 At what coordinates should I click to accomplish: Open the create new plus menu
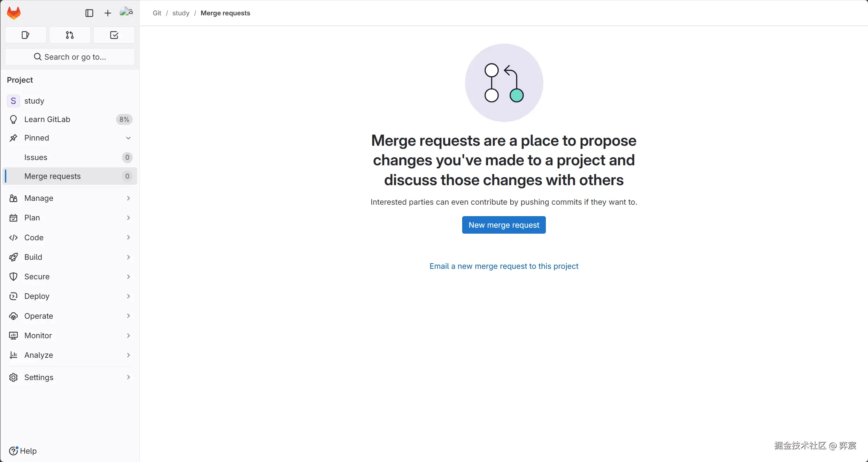[x=108, y=13]
